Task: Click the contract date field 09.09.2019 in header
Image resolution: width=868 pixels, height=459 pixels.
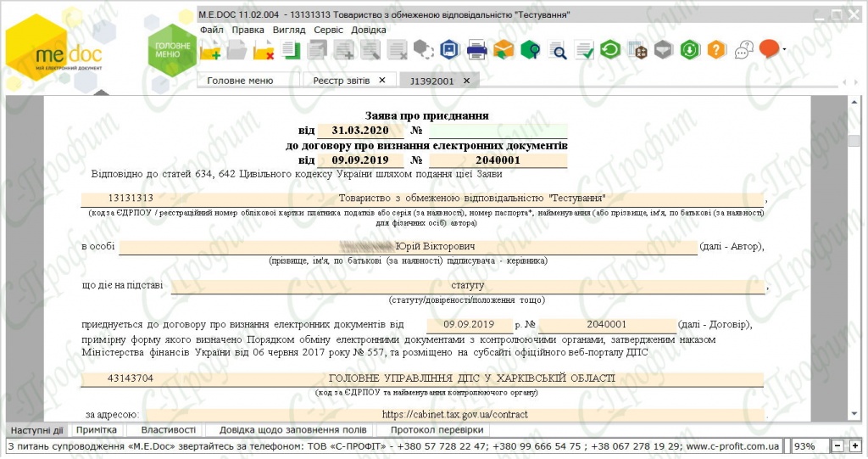Action: (360, 160)
